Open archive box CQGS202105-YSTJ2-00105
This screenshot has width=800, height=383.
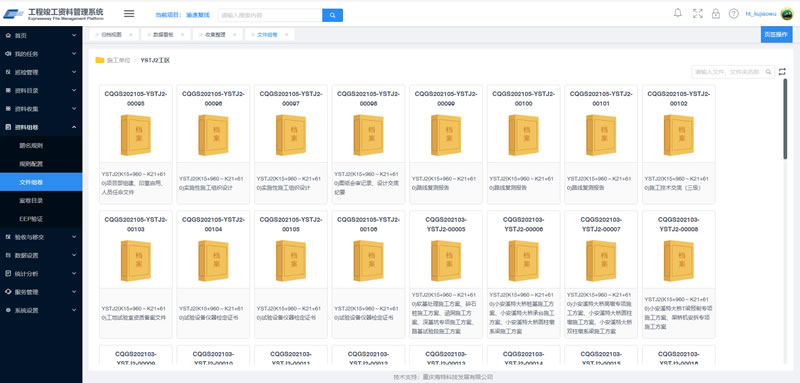click(x=291, y=261)
